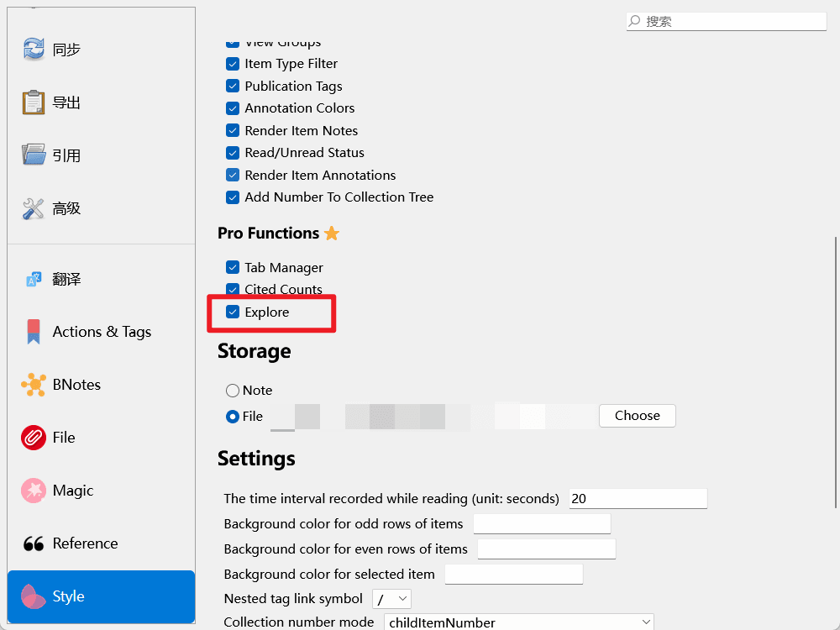This screenshot has width=840, height=630.
Task: Focus the 搜索 search box
Action: click(727, 22)
